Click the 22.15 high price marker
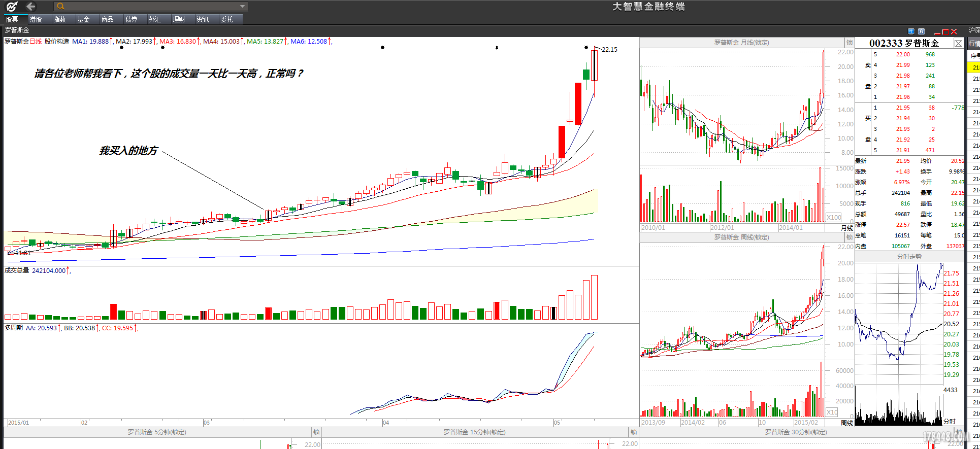 click(609, 50)
